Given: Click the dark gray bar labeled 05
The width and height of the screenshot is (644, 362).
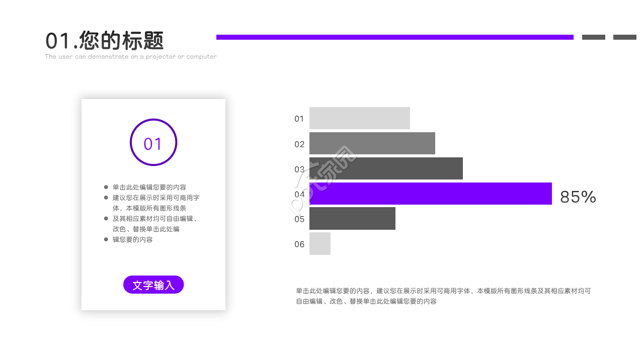Looking at the screenshot, I should point(352,219).
